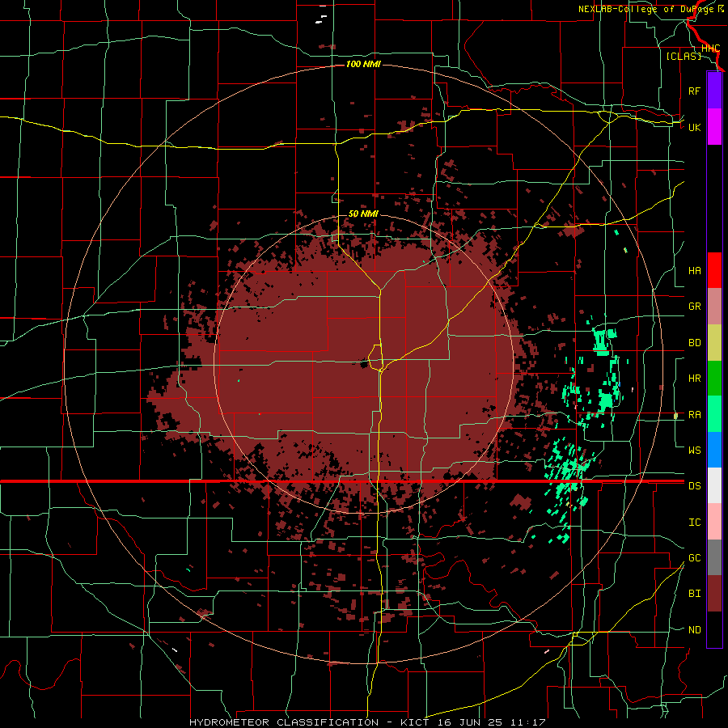Image resolution: width=728 pixels, height=728 pixels.
Task: Click the BD yellow legend swatch
Action: pyautogui.click(x=714, y=343)
